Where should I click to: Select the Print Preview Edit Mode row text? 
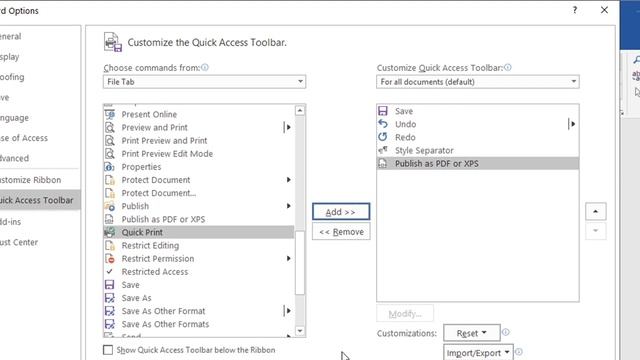coord(167,153)
